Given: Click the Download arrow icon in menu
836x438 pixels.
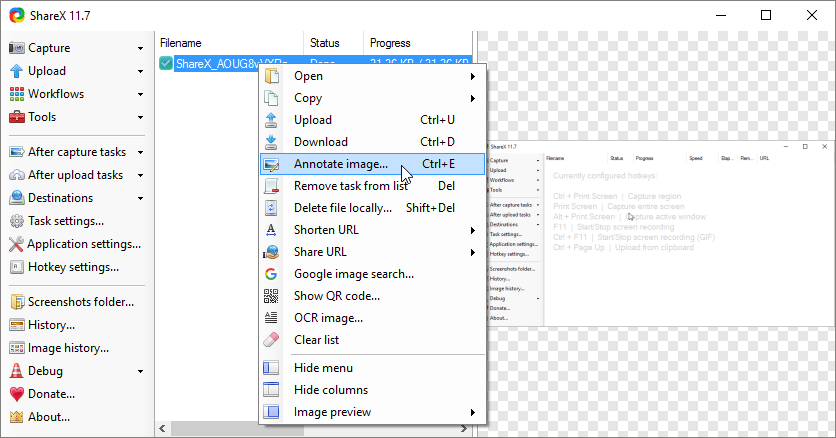Looking at the screenshot, I should (x=271, y=142).
